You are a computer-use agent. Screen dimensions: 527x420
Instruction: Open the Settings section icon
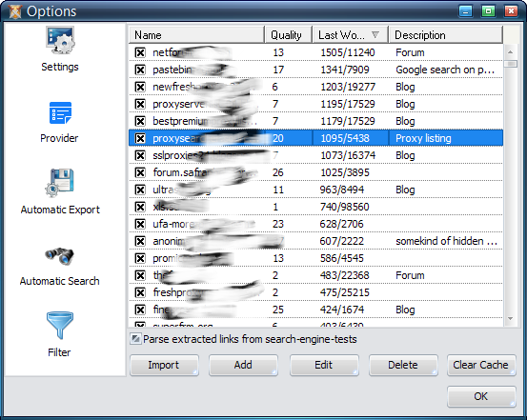pyautogui.click(x=60, y=41)
